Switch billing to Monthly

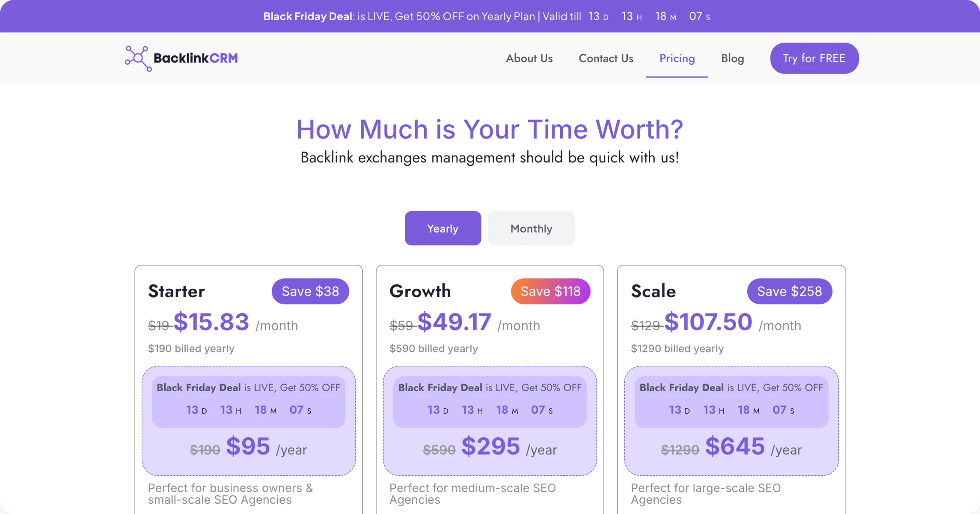[531, 228]
